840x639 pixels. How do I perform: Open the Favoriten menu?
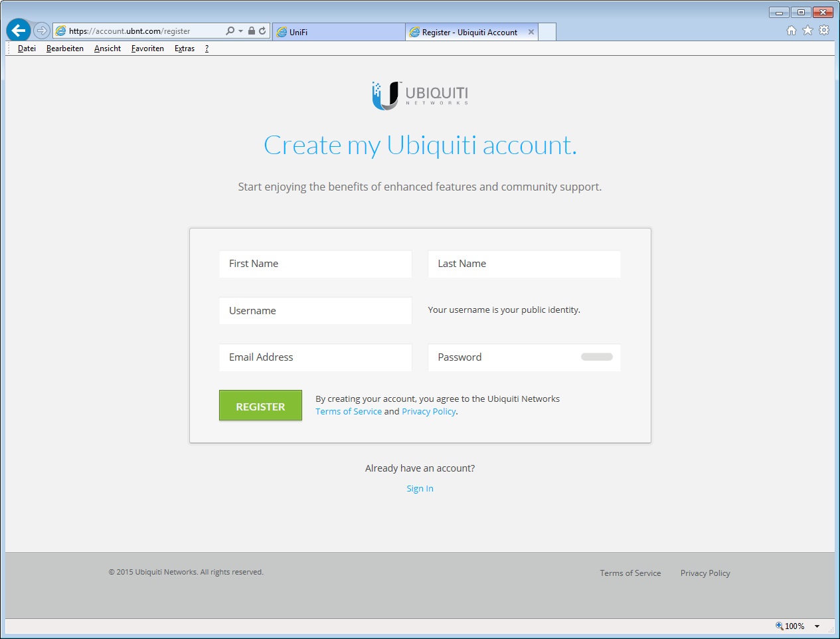(x=147, y=48)
